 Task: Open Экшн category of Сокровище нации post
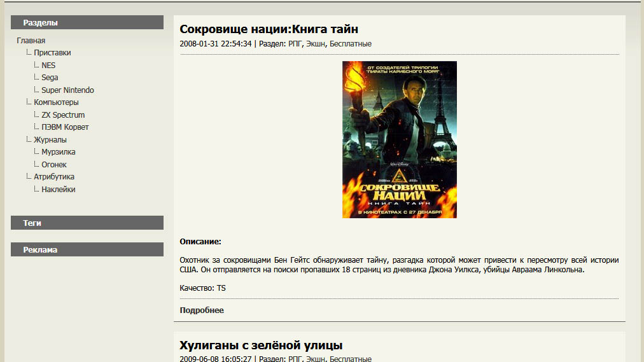[x=316, y=44]
